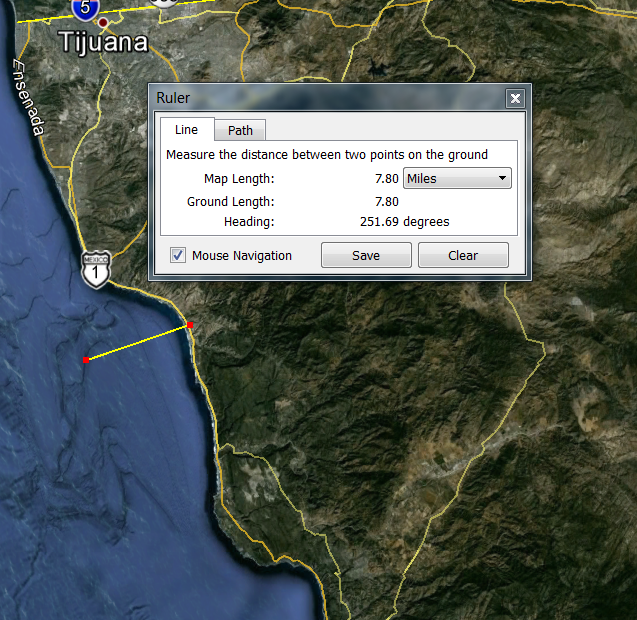637x620 pixels.
Task: Toggle the Mouse Navigation checkbox
Action: tap(178, 255)
